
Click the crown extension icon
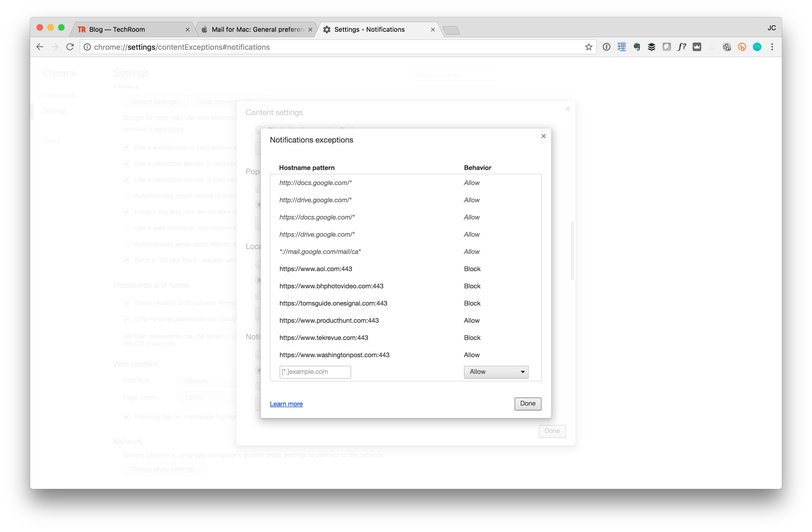pos(697,47)
